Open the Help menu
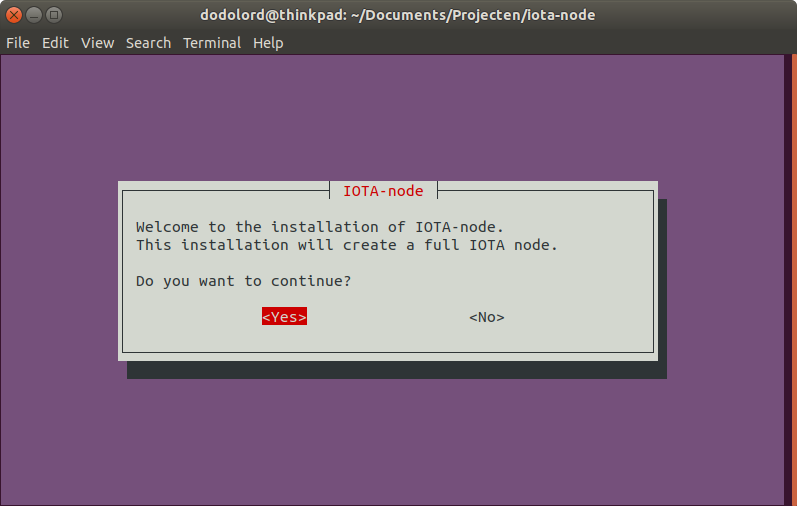The image size is (797, 506). tap(268, 43)
